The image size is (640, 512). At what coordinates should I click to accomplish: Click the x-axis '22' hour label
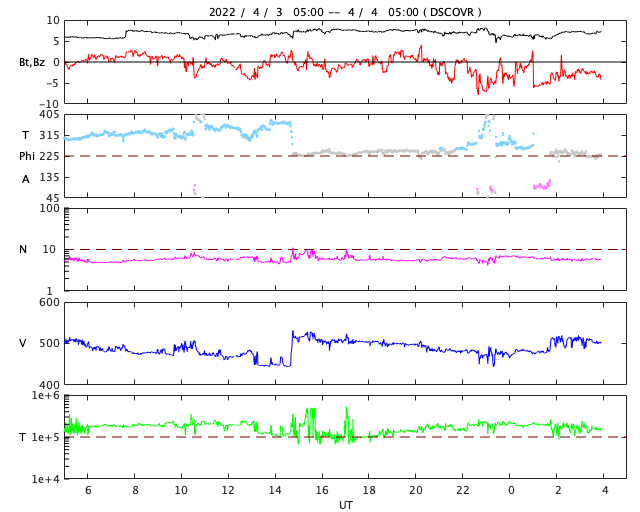click(x=463, y=490)
